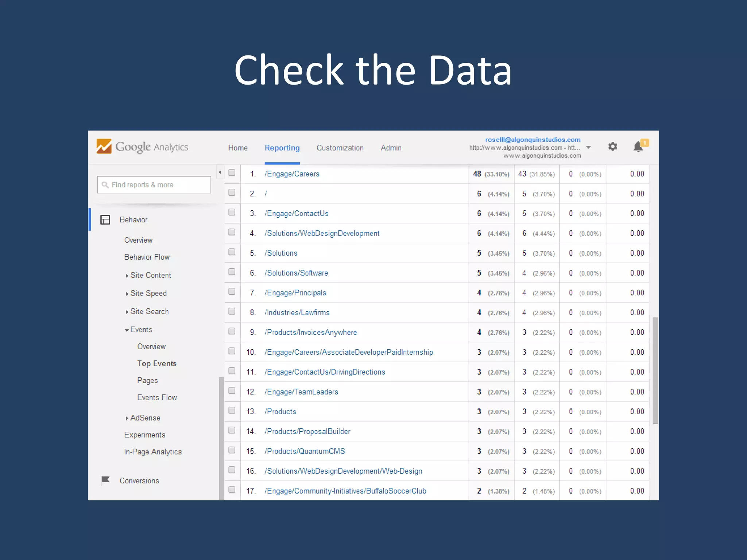Open the /Engage/ContactUs page link
The height and width of the screenshot is (560, 747).
[x=297, y=213]
